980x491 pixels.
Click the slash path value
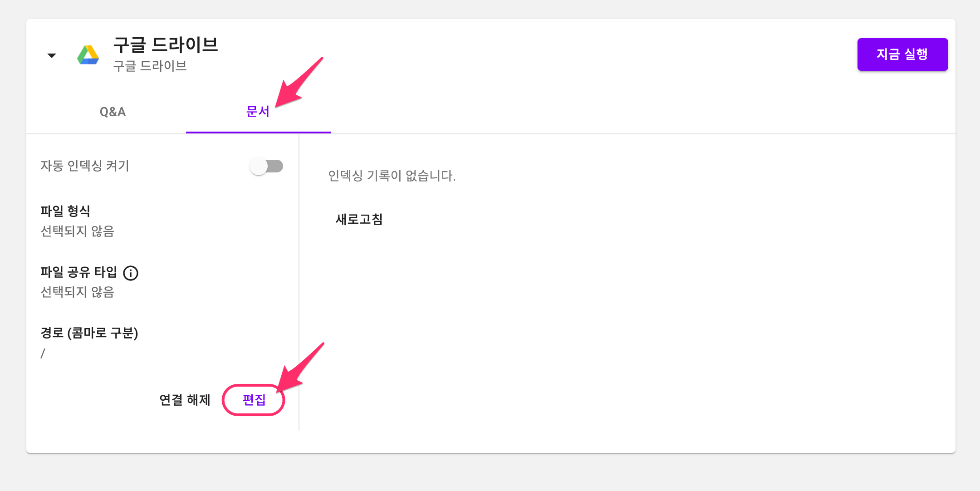pyautogui.click(x=43, y=353)
